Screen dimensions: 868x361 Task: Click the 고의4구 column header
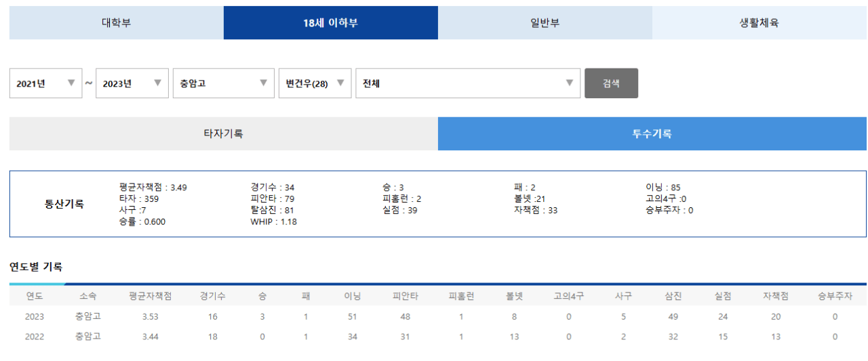tap(569, 296)
